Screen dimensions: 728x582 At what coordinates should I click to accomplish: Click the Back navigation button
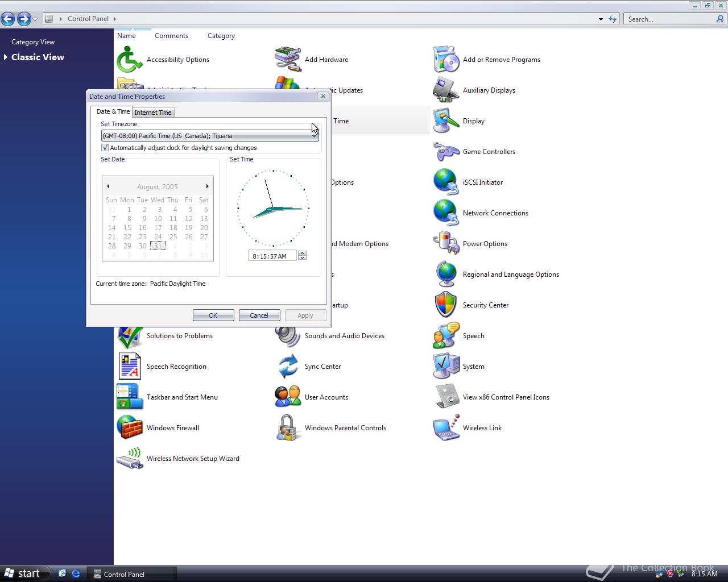coord(8,19)
